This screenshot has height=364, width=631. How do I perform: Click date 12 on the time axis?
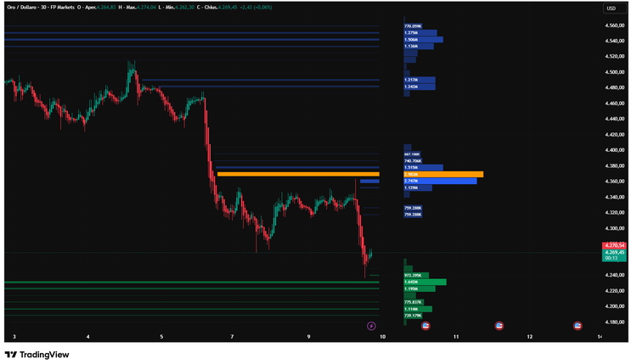[x=530, y=337]
